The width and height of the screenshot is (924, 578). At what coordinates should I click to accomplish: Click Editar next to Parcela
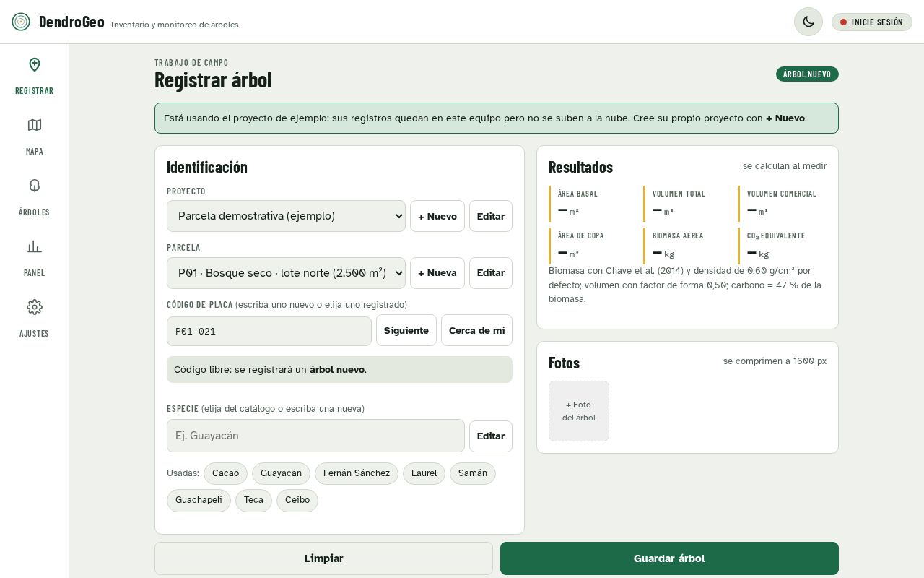pyautogui.click(x=491, y=273)
